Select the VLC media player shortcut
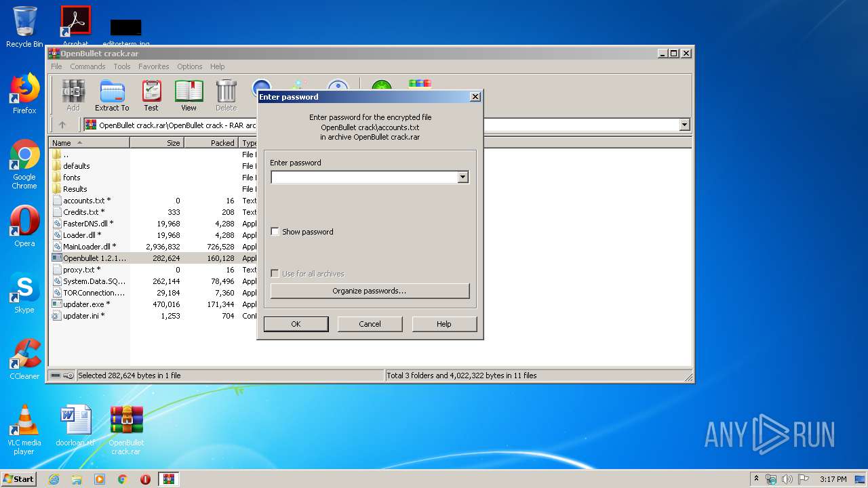This screenshot has height=488, width=868. pyautogui.click(x=24, y=430)
